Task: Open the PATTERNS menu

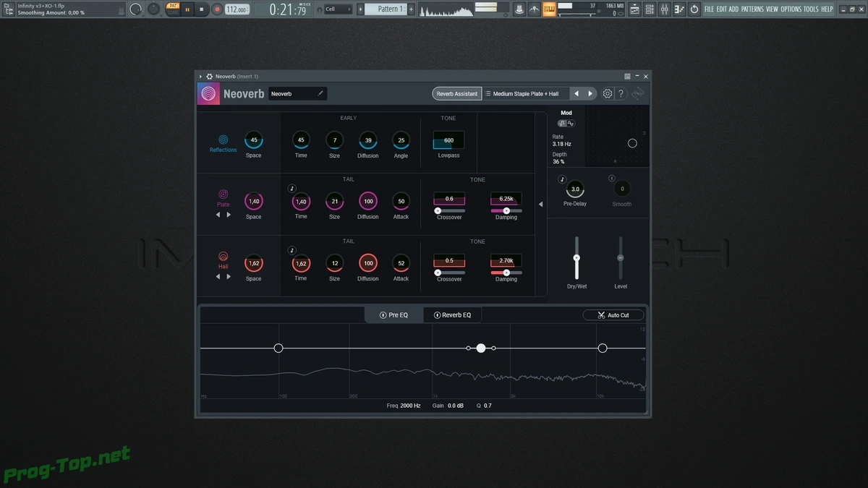Action: pos(752,9)
